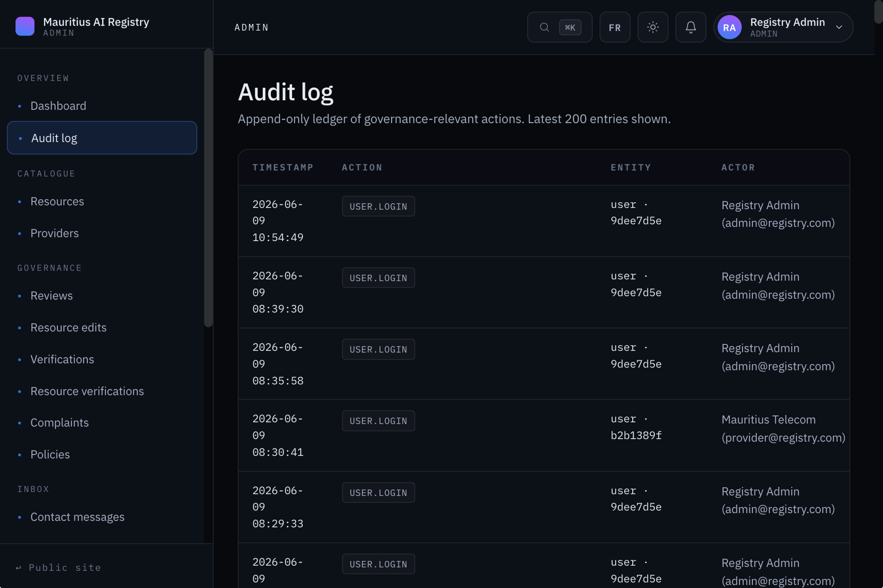The width and height of the screenshot is (883, 588).
Task: Click timestamp 2026-06-09 08:35:58
Action: [278, 364]
